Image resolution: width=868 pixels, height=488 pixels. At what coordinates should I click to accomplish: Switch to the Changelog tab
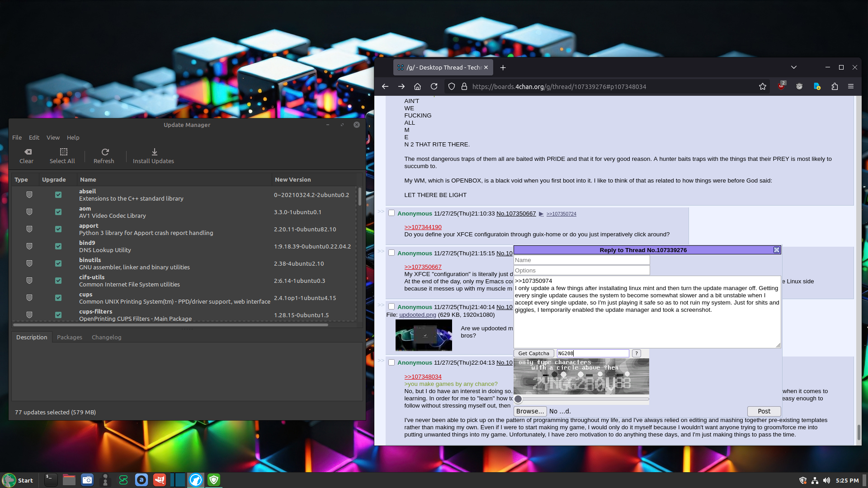tap(106, 337)
